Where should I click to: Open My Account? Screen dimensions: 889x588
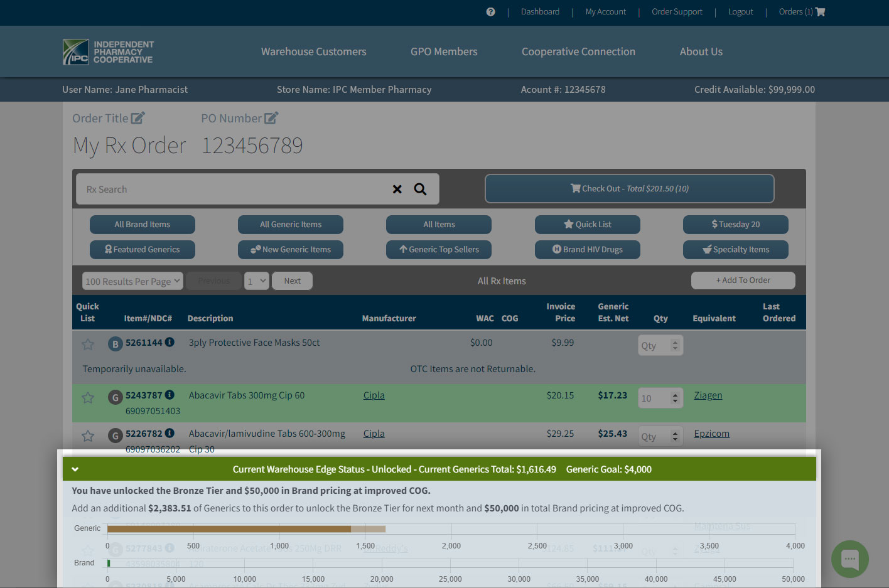tap(605, 12)
